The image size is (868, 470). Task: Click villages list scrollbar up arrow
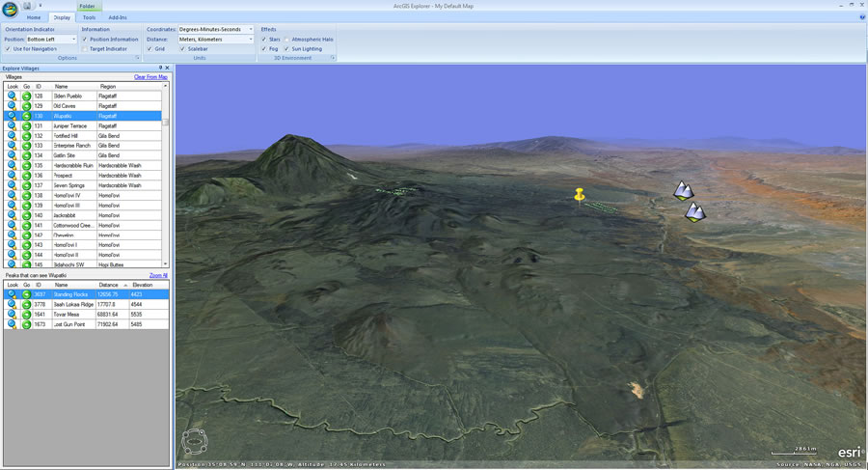coord(165,87)
